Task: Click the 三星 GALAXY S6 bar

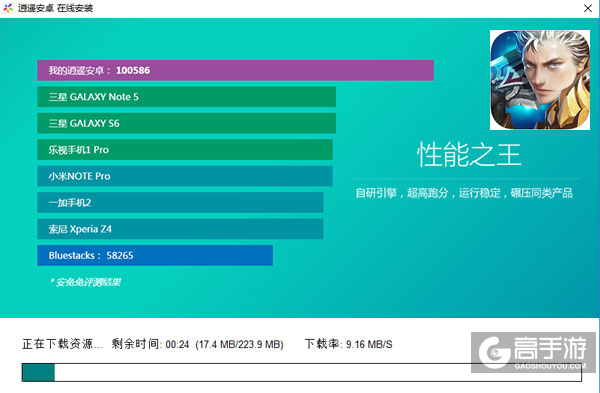Action: click(186, 123)
